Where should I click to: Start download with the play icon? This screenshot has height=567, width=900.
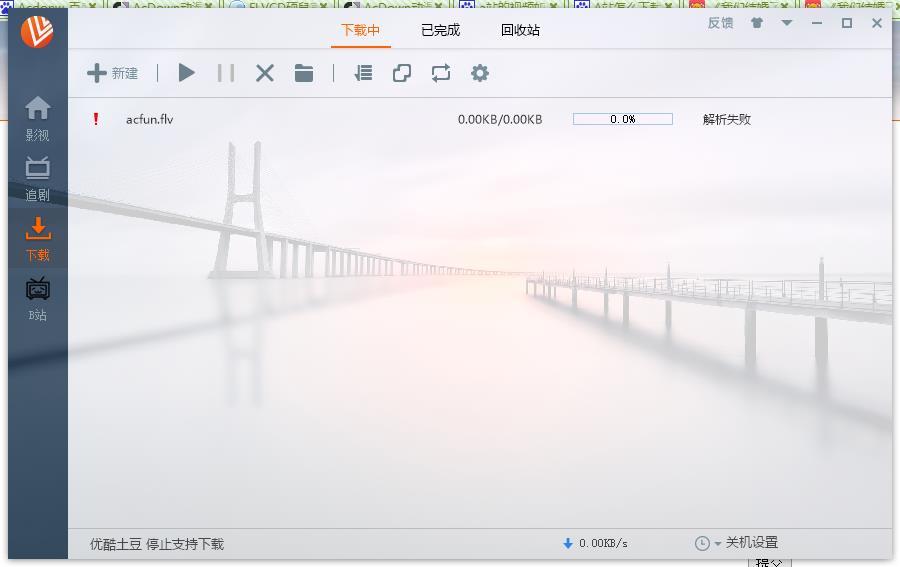pyautogui.click(x=186, y=73)
